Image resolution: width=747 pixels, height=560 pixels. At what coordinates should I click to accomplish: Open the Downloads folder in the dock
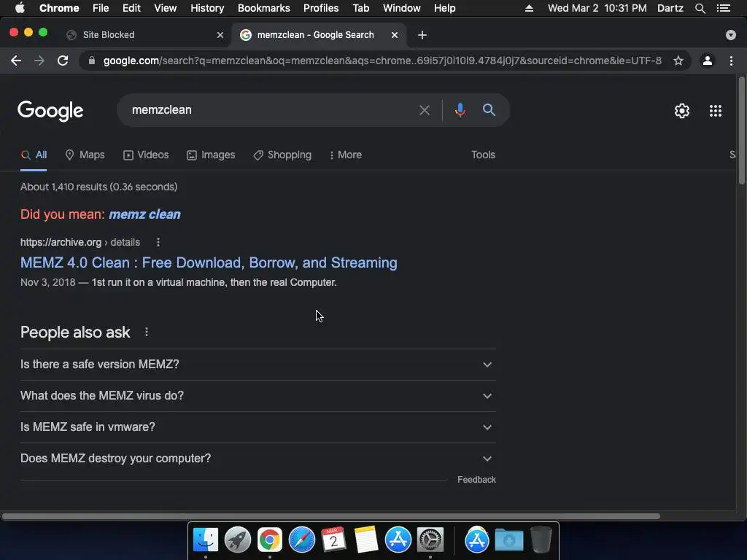coord(508,540)
